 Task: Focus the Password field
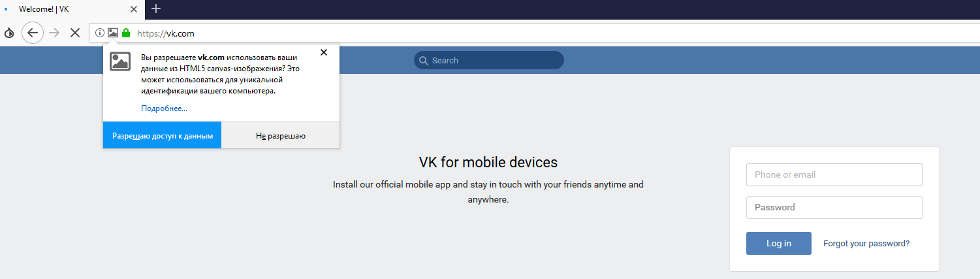pyautogui.click(x=834, y=207)
